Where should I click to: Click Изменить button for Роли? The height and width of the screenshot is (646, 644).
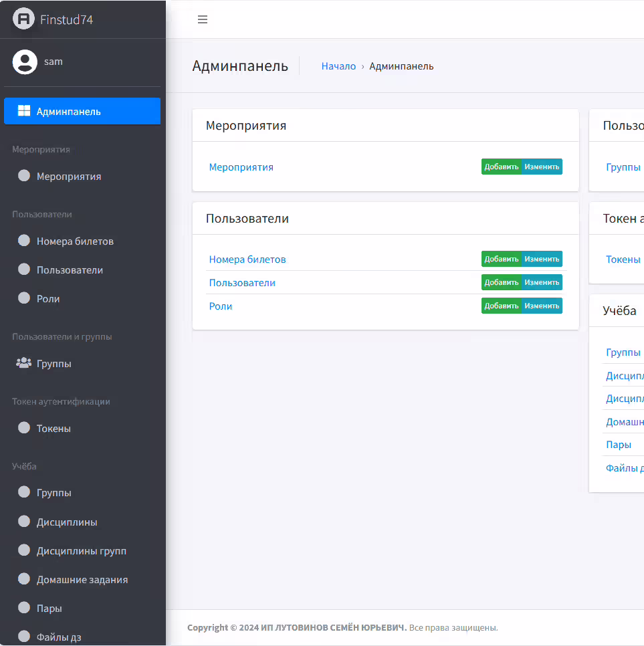tap(542, 306)
